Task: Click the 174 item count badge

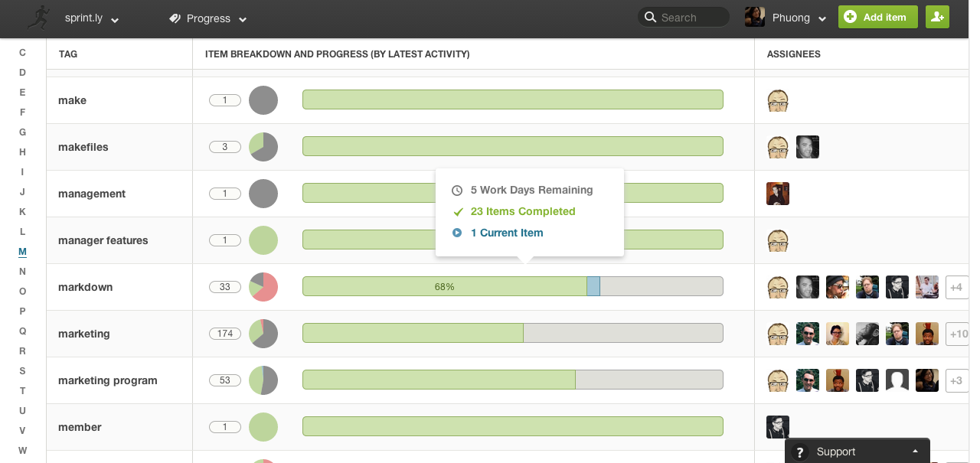Action: (x=225, y=334)
